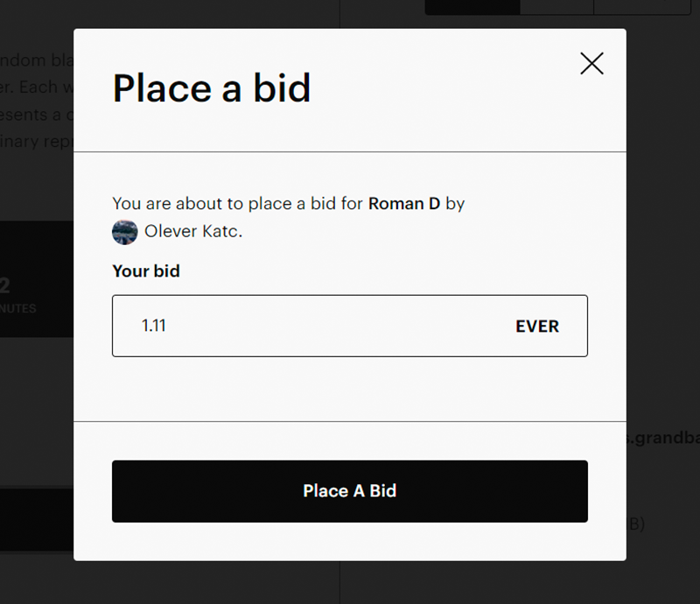Click the empty area below the bid field

[349, 389]
